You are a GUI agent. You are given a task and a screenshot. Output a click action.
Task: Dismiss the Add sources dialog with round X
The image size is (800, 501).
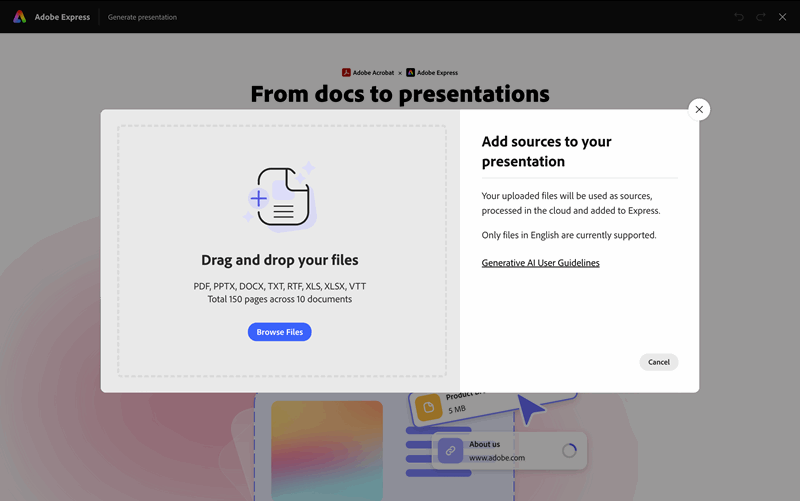pos(699,110)
